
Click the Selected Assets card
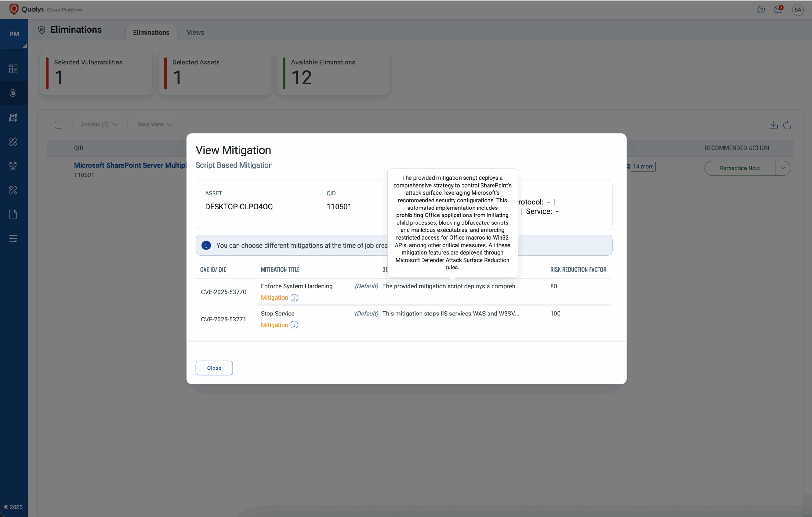(215, 74)
